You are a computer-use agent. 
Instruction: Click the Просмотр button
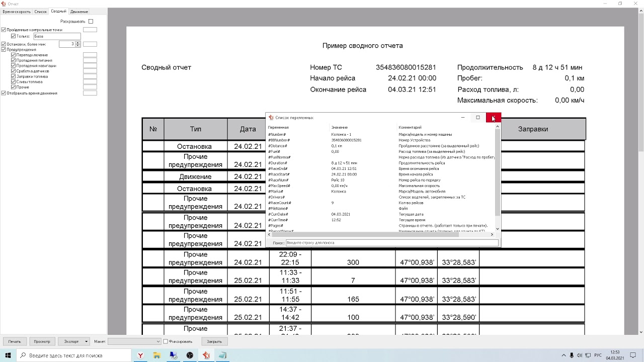pyautogui.click(x=42, y=342)
